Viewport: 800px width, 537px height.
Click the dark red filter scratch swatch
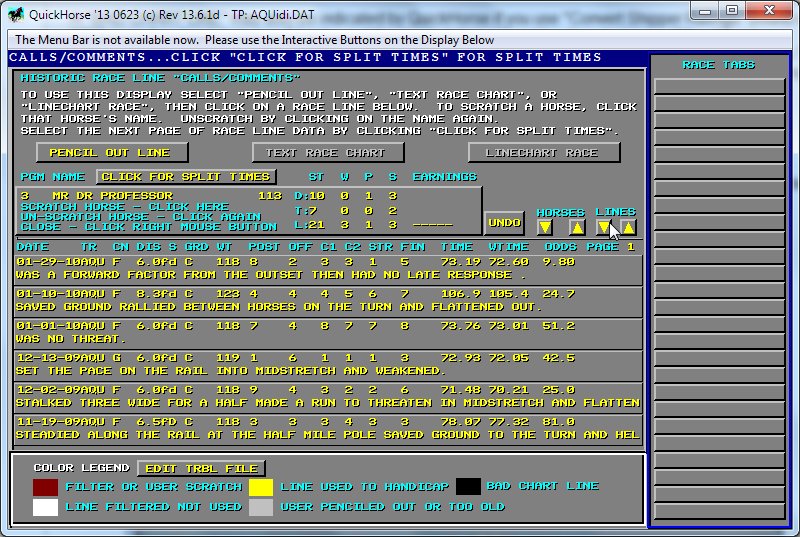point(45,487)
